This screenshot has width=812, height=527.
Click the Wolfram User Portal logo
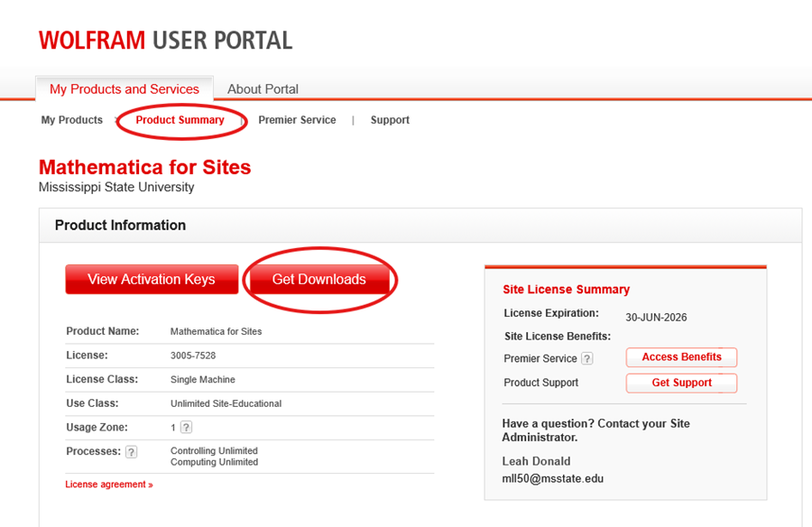pyautogui.click(x=166, y=41)
